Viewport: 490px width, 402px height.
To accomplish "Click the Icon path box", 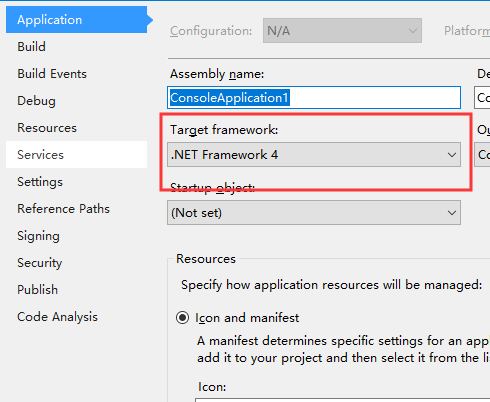I will [x=342, y=400].
